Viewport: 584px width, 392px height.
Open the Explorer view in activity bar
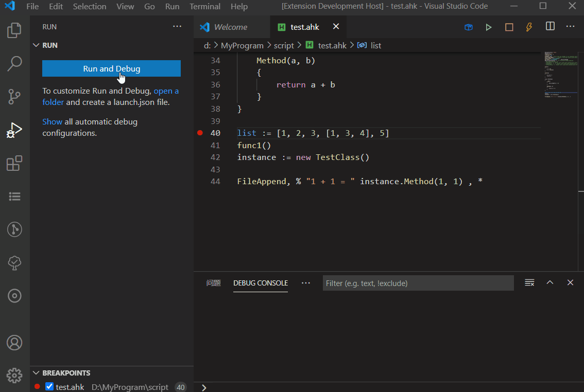14,30
